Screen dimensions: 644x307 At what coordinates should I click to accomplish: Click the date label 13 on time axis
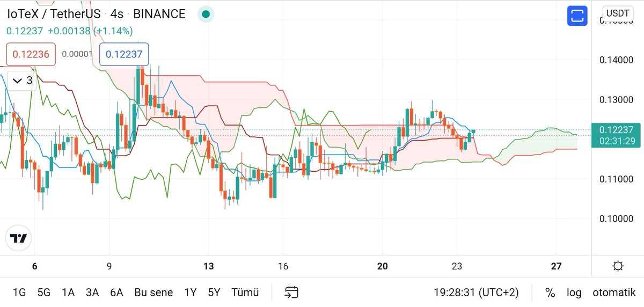[x=208, y=266]
